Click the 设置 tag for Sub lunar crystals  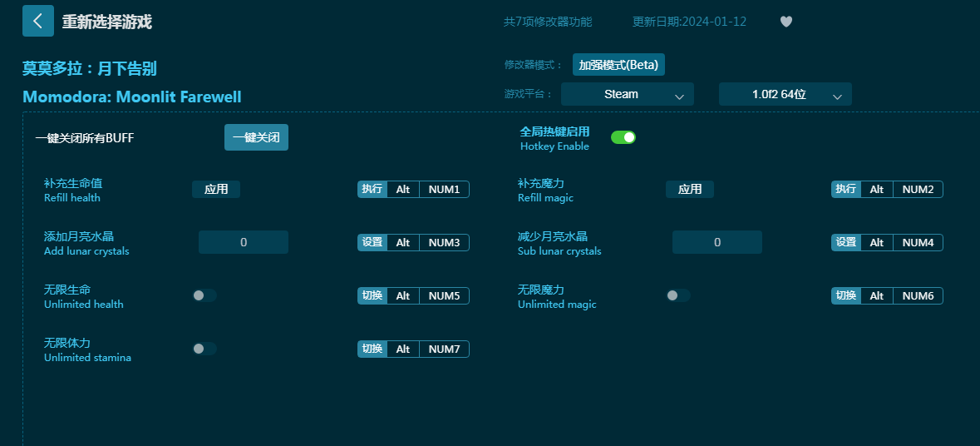click(x=846, y=242)
